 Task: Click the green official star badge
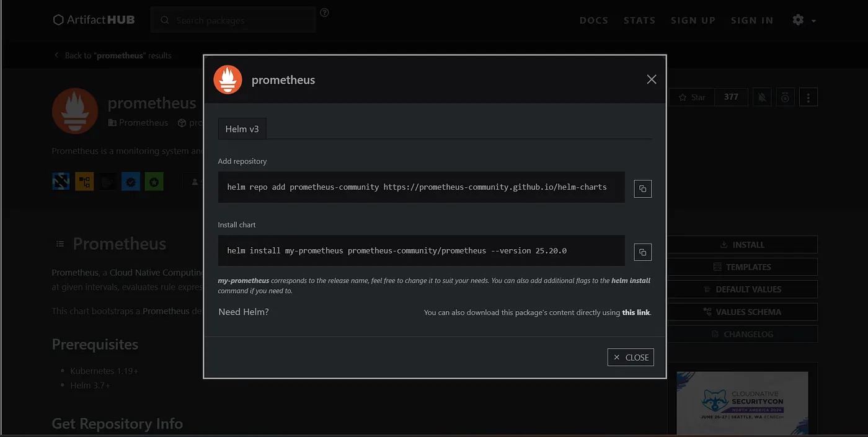coord(154,182)
